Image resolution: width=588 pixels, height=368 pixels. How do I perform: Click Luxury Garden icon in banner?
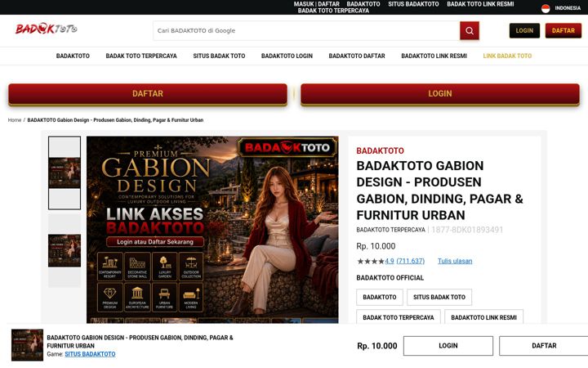pyautogui.click(x=164, y=267)
